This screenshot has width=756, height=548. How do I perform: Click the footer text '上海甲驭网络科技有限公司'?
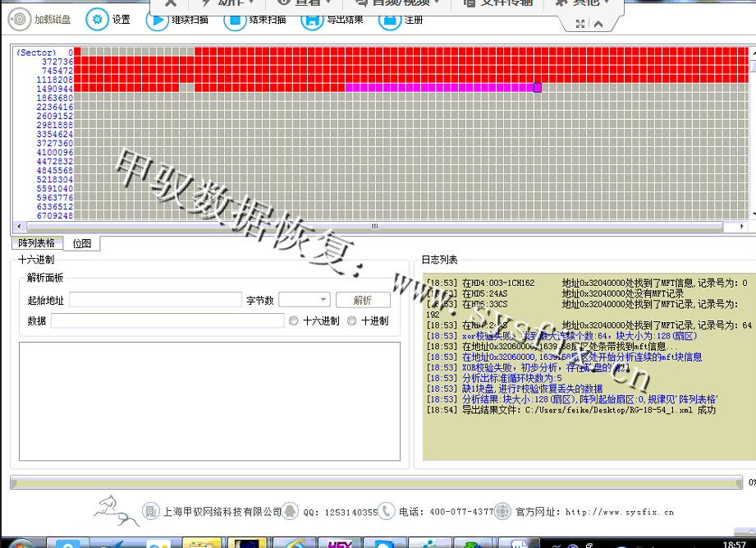click(222, 512)
